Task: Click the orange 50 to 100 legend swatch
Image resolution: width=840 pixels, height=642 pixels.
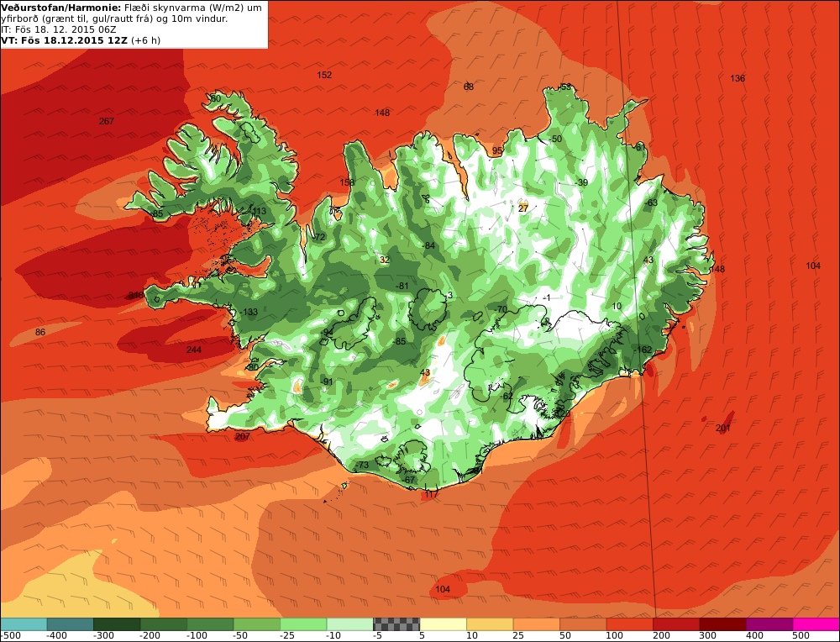Action: [583, 624]
